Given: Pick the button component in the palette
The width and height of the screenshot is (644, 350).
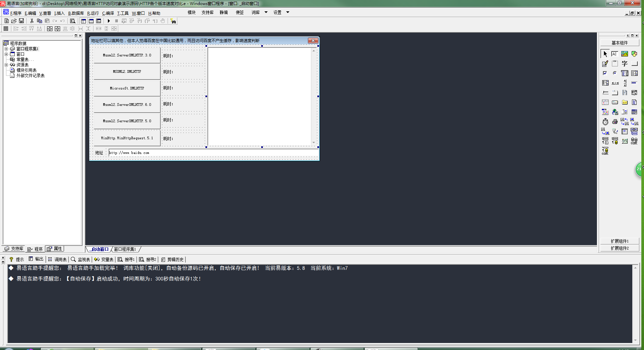Looking at the screenshot, I should pos(634,63).
